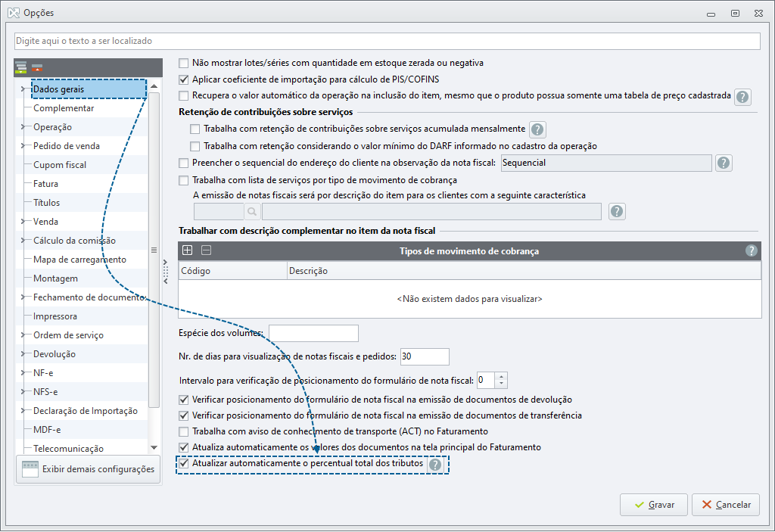Screen dimensions: 775x532
Task: Click the Espécie dos volumes field
Action: click(x=313, y=333)
